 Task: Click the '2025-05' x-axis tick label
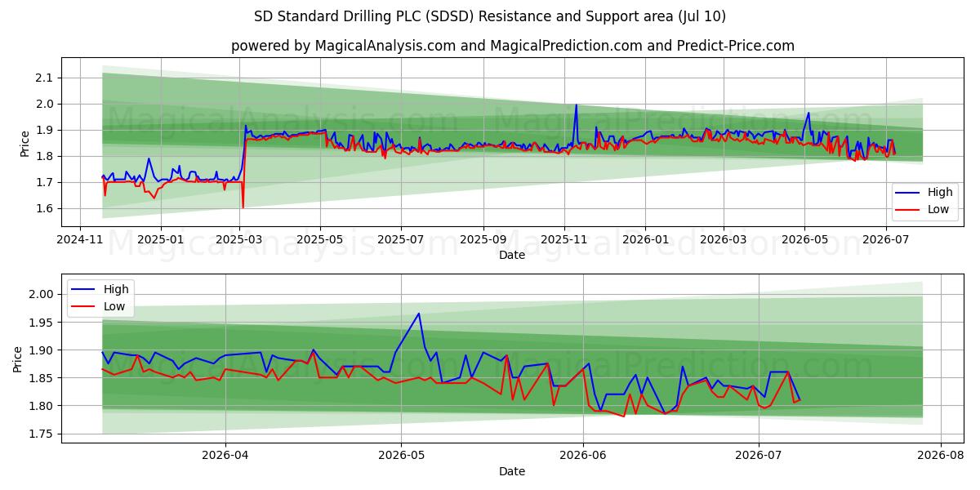coord(320,239)
